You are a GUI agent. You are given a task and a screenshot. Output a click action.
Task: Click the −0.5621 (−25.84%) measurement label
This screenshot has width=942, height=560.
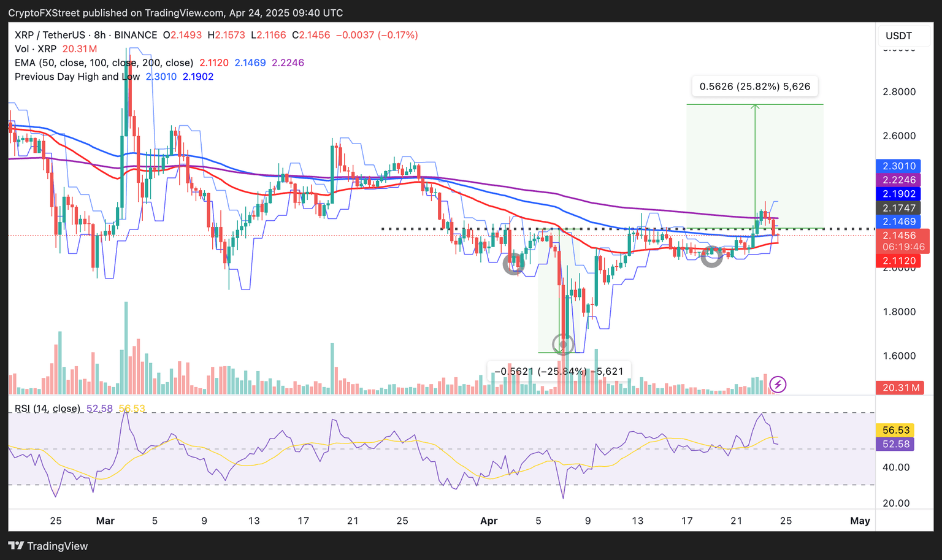(559, 371)
